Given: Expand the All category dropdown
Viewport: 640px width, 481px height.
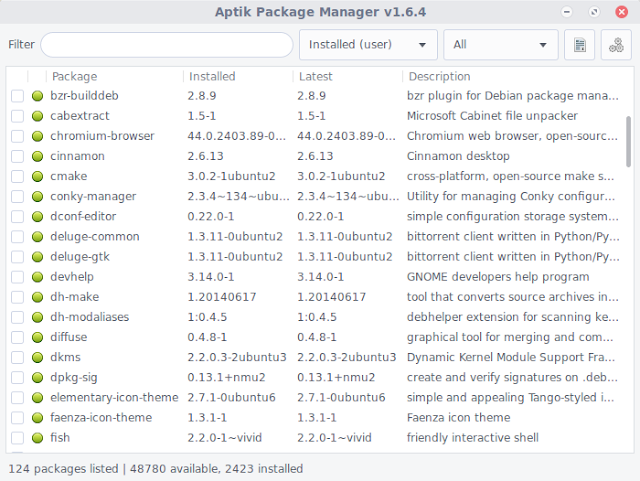Looking at the screenshot, I should 501,45.
